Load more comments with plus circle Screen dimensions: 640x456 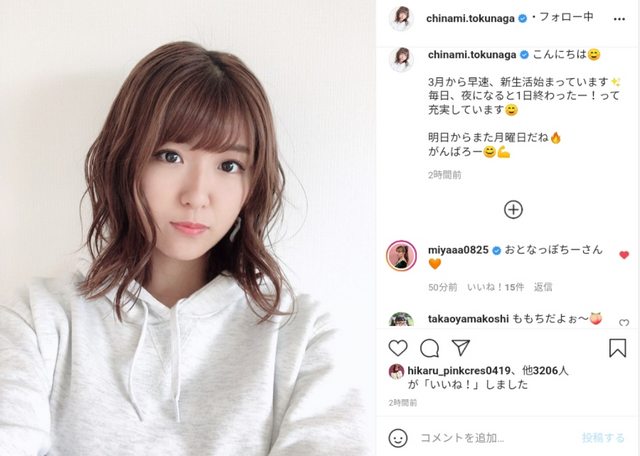point(513,210)
